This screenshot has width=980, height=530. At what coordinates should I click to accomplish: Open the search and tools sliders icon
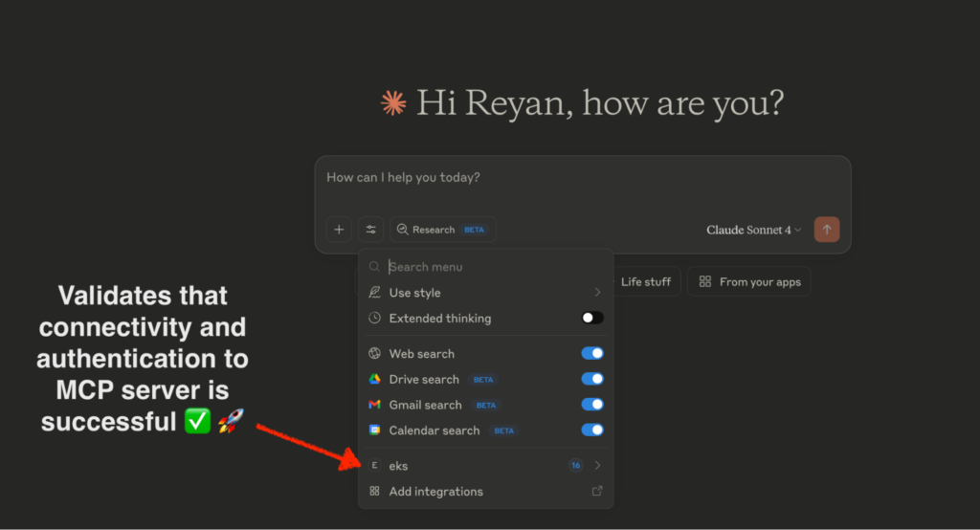pos(370,230)
